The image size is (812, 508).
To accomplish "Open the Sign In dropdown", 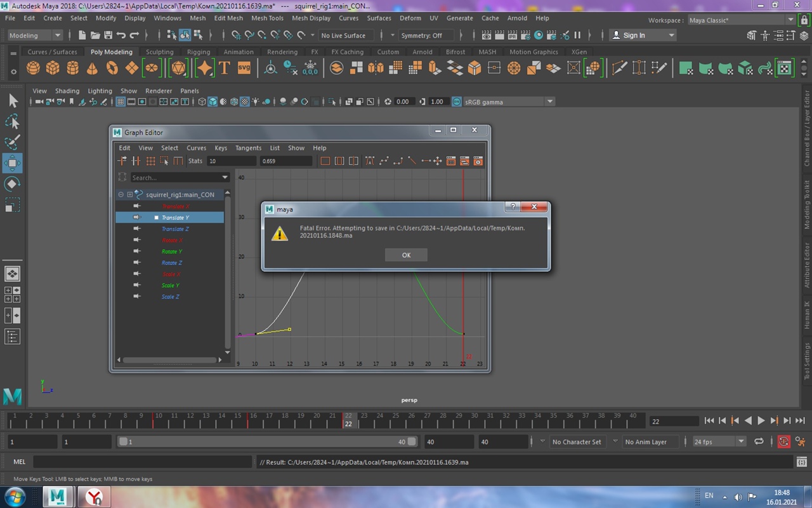I will [x=643, y=36].
